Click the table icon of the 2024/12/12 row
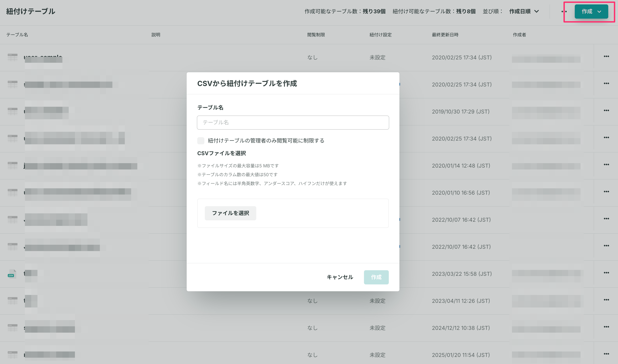This screenshot has height=364, width=618. 12,328
